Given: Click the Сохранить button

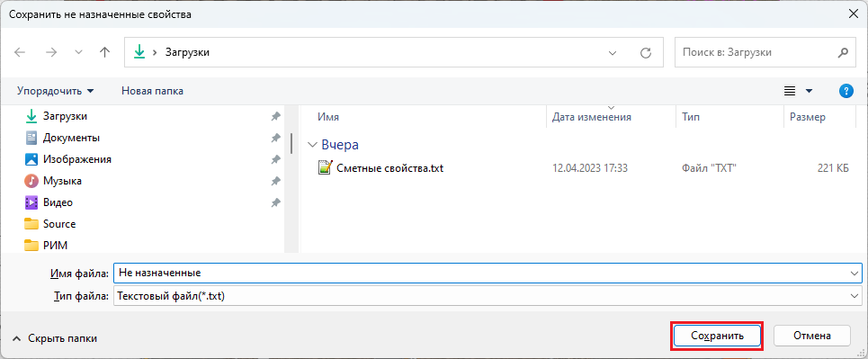Looking at the screenshot, I should tap(717, 336).
